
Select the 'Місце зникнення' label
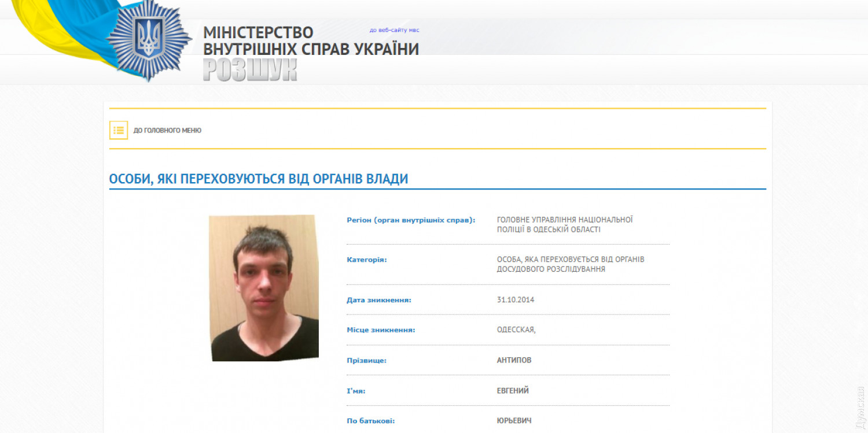point(381,330)
